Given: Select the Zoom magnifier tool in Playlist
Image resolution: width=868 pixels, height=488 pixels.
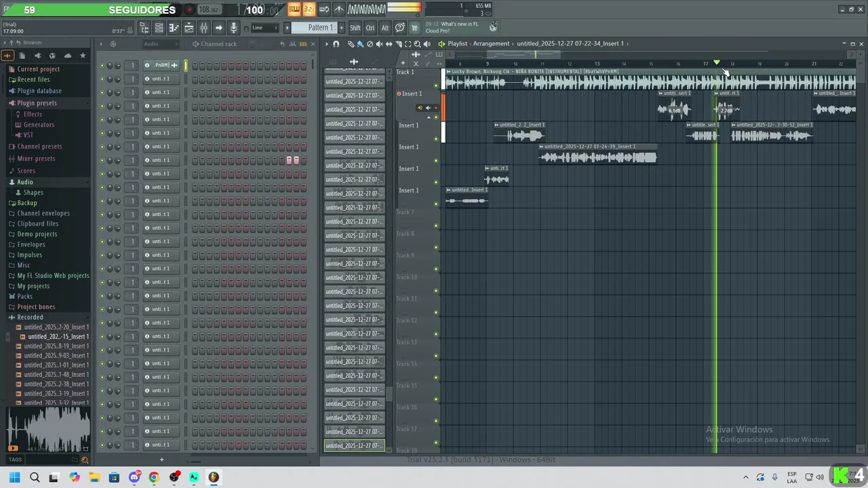Looking at the screenshot, I should point(417,44).
